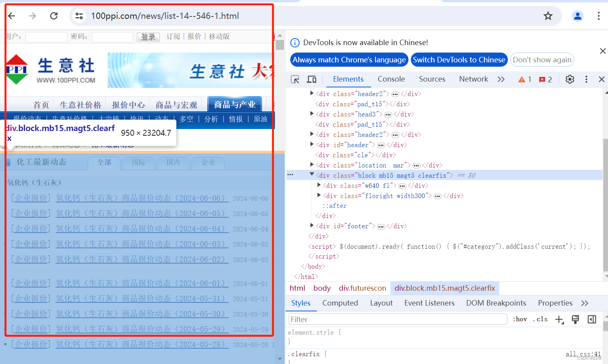Switch to the Console tab
The height and width of the screenshot is (364, 608).
pos(391,79)
